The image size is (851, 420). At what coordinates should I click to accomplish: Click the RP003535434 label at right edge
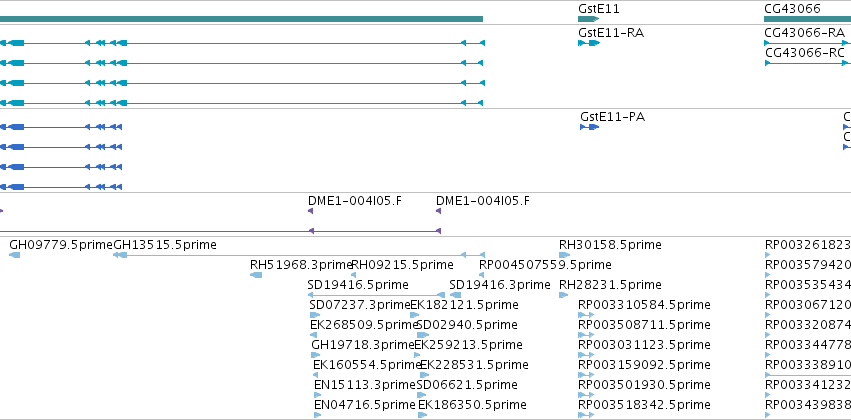pos(808,285)
